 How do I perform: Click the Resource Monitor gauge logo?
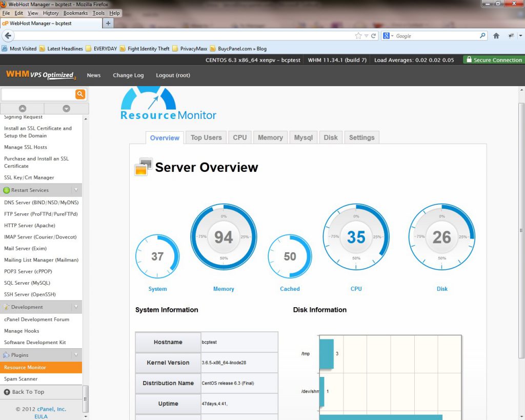tap(168, 103)
